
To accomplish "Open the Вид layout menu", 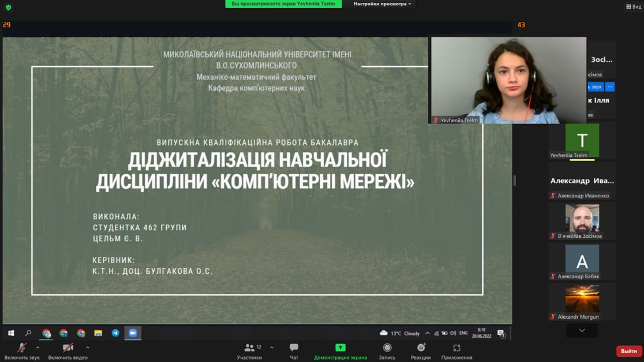I will click(633, 6).
